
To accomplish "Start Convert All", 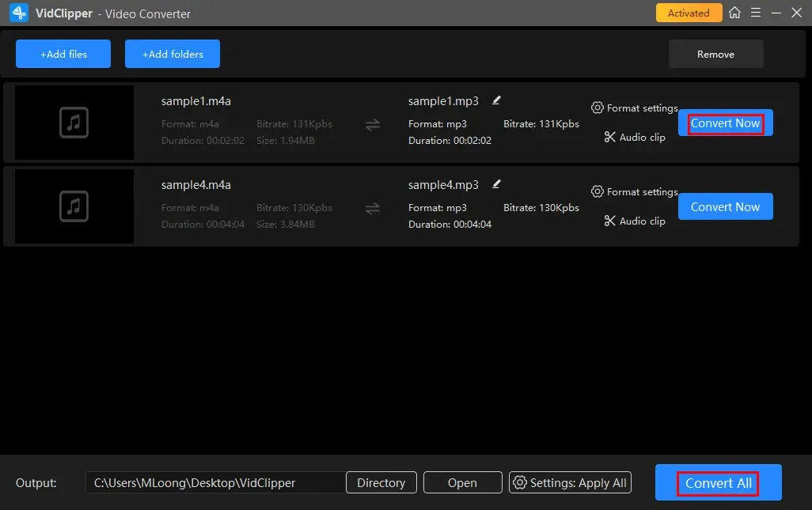I will (x=718, y=483).
